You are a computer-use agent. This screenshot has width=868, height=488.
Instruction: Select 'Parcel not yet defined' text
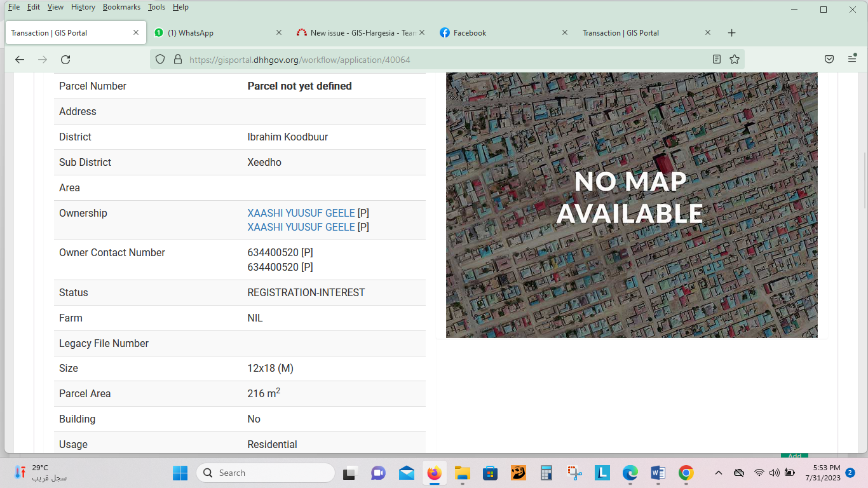pos(299,86)
